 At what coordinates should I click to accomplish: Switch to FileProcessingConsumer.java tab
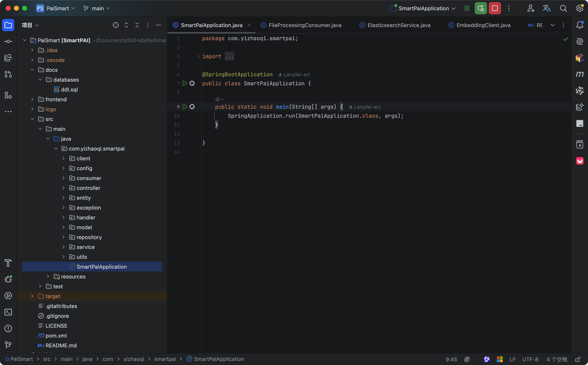(305, 25)
